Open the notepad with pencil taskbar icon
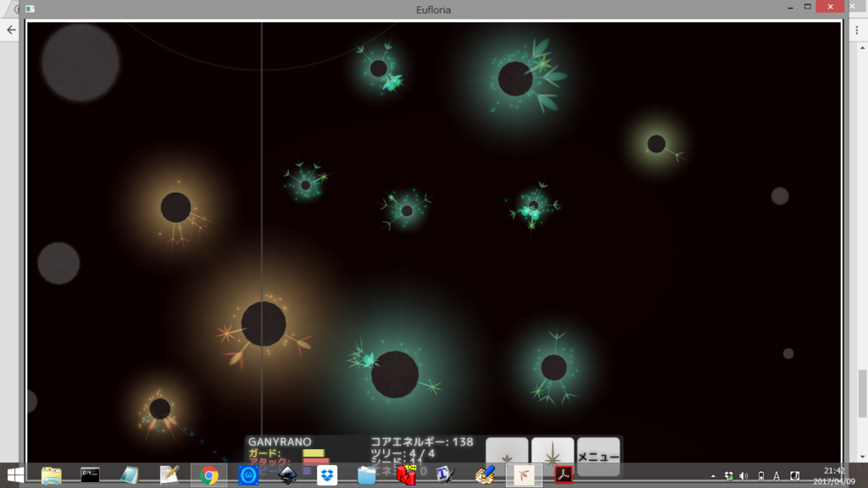The width and height of the screenshot is (868, 488). 170,475
